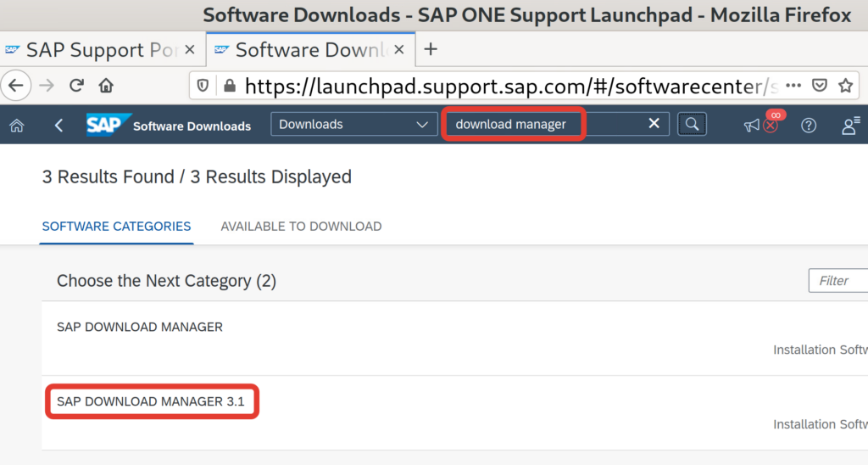Open the SAP DOWNLOAD MANAGER 3.1 category
Screen dimensions: 868x465
(151, 401)
